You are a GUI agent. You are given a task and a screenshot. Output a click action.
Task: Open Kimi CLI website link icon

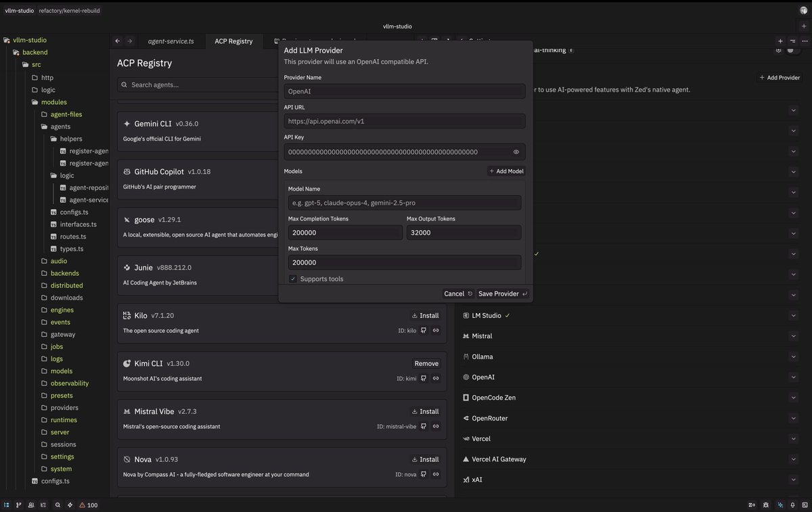click(436, 379)
